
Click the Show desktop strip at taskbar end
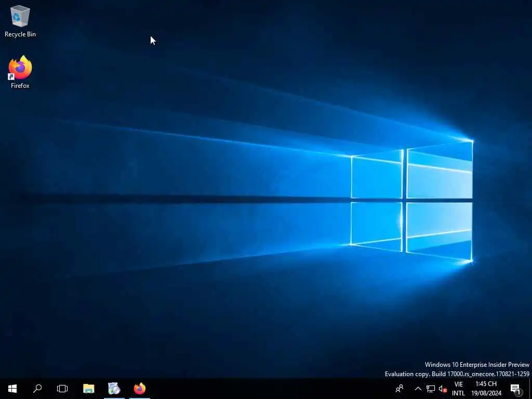pyautogui.click(x=530, y=389)
